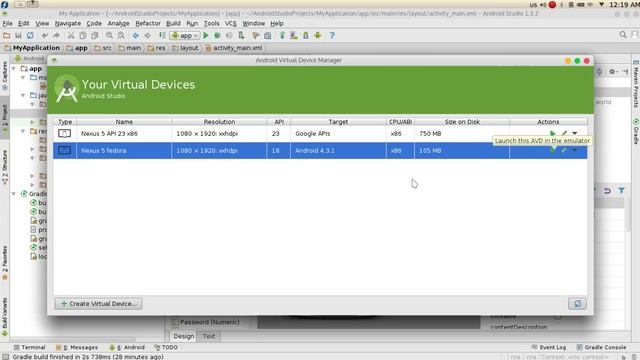The width and height of the screenshot is (640, 360).
Task: Open the Navigate menu
Action: (68, 24)
